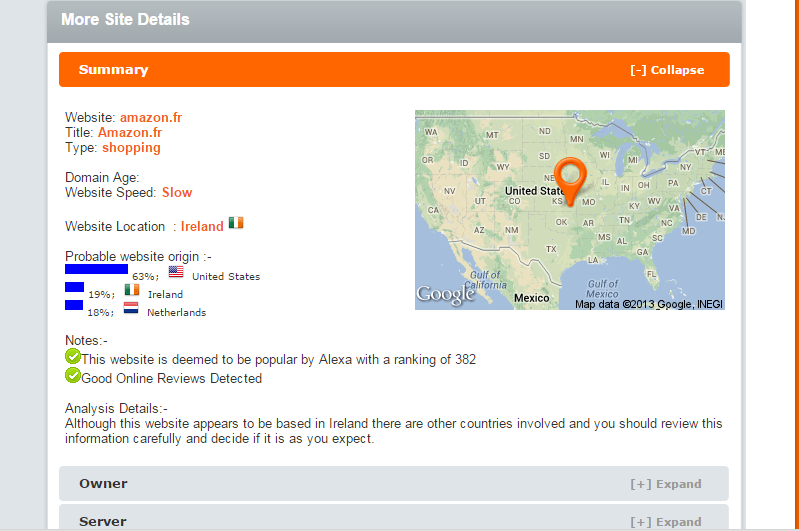Click the Probable website origin label
This screenshot has width=799, height=531.
(138, 256)
